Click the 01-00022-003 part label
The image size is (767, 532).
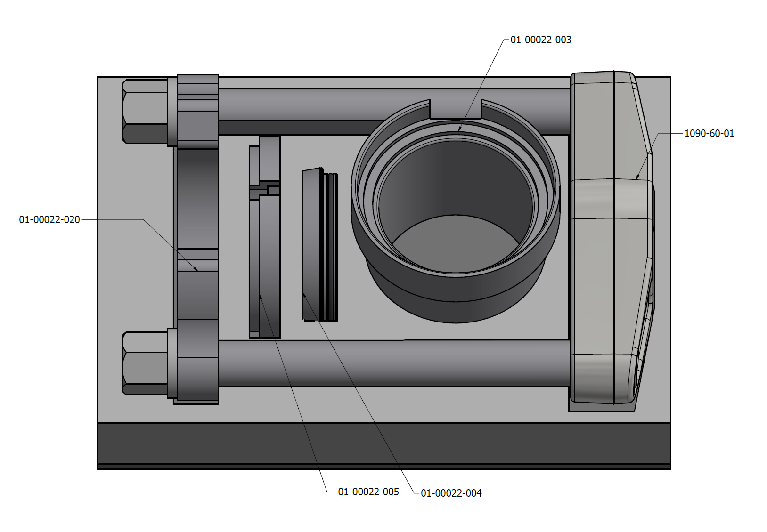point(540,40)
